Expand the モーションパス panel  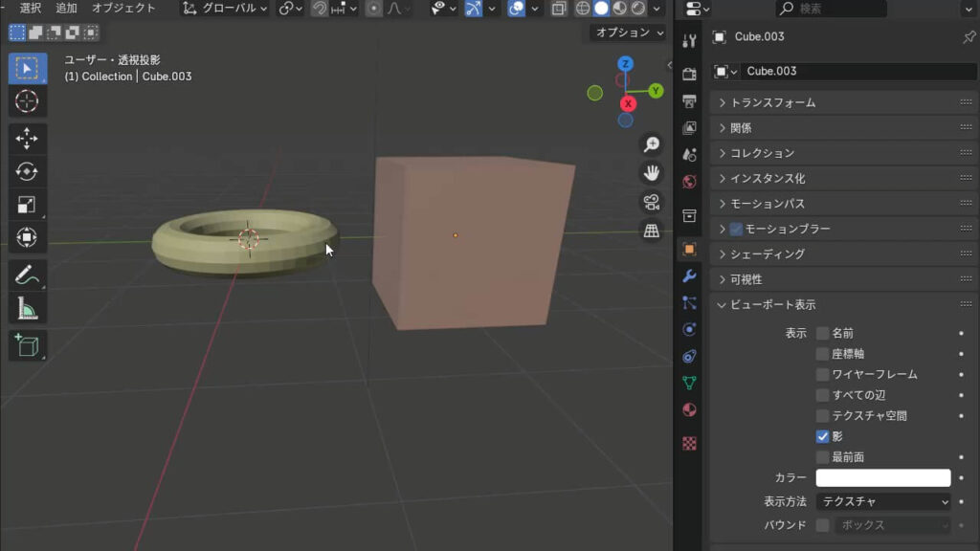843,204
